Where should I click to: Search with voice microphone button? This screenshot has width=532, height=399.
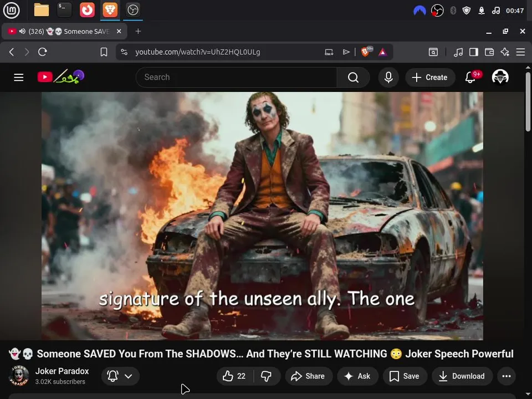pos(388,78)
